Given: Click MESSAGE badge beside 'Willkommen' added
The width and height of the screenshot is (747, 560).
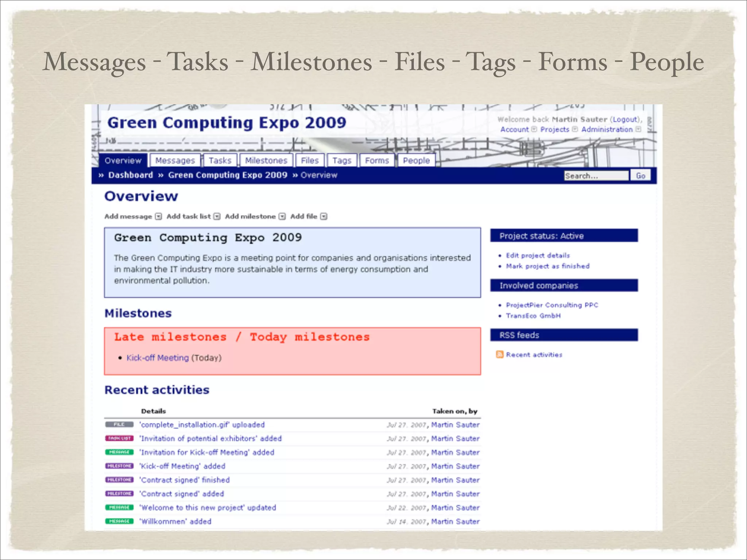Looking at the screenshot, I should (119, 521).
